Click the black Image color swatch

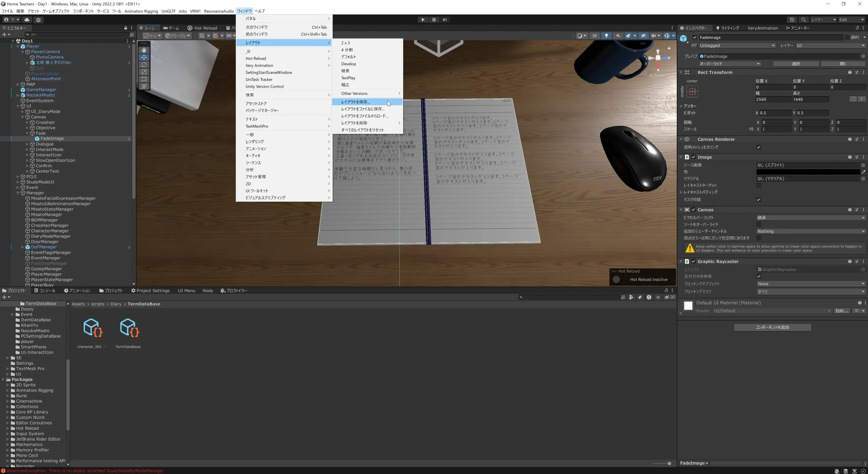click(808, 172)
